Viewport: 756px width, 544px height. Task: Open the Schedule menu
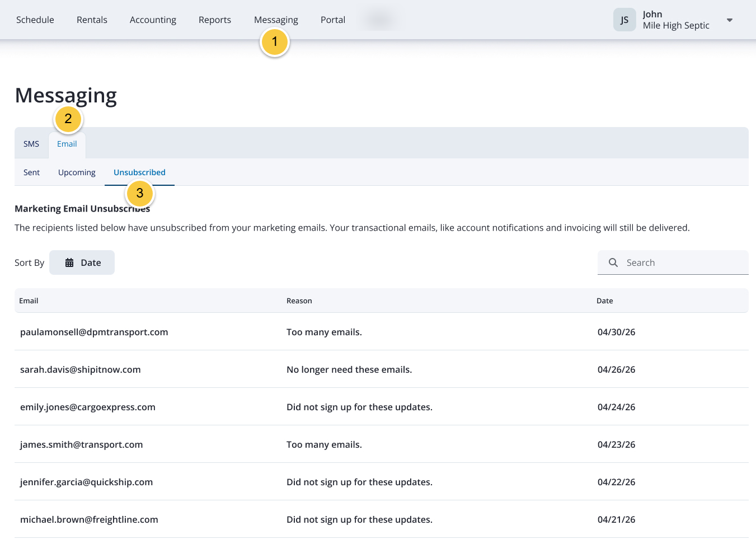click(35, 20)
